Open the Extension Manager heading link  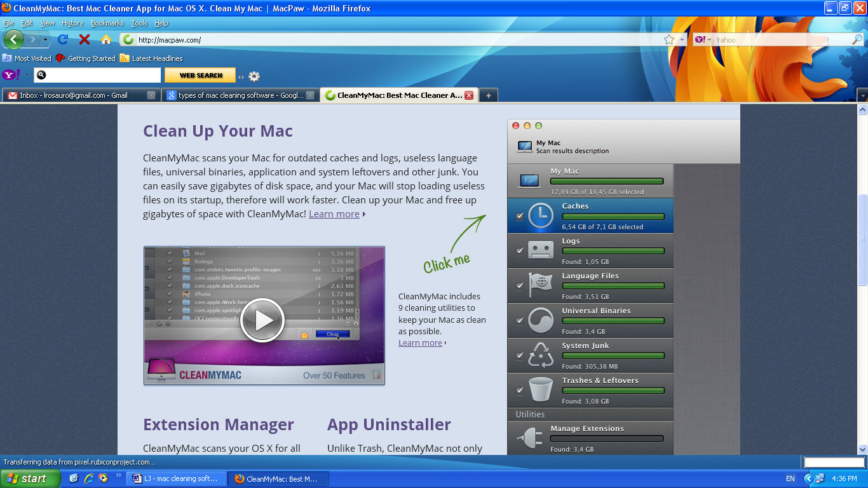tap(219, 424)
